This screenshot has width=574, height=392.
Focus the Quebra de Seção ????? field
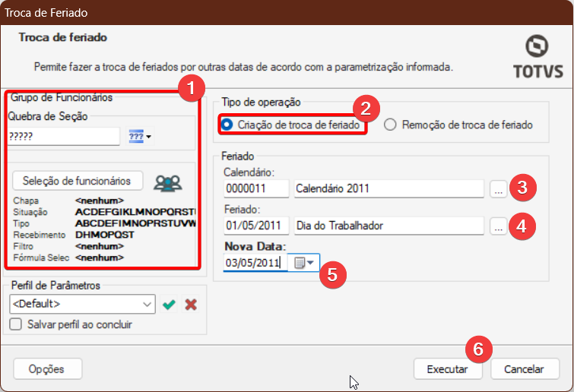click(63, 137)
